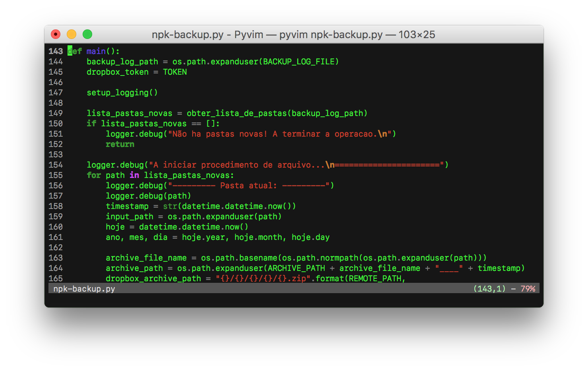Click the 'if' keyword on line 150

point(91,124)
